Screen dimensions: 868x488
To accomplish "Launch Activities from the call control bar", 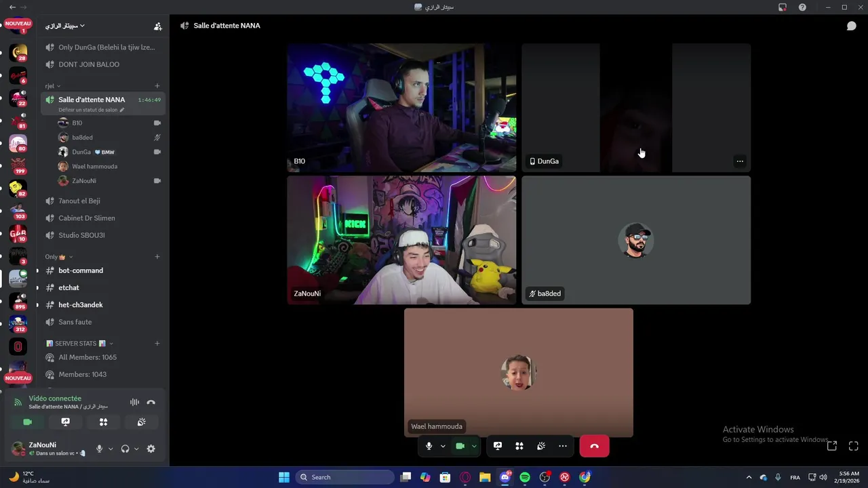I will [519, 446].
